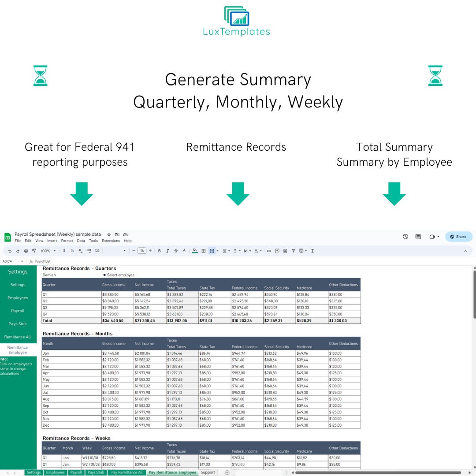This screenshot has height=476, width=476.
Task: Open the Insert menu
Action: click(x=52, y=241)
